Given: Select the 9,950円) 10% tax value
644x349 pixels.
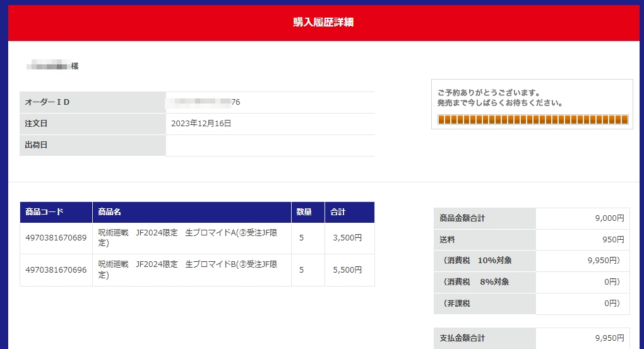Looking at the screenshot, I should pyautogui.click(x=604, y=260).
